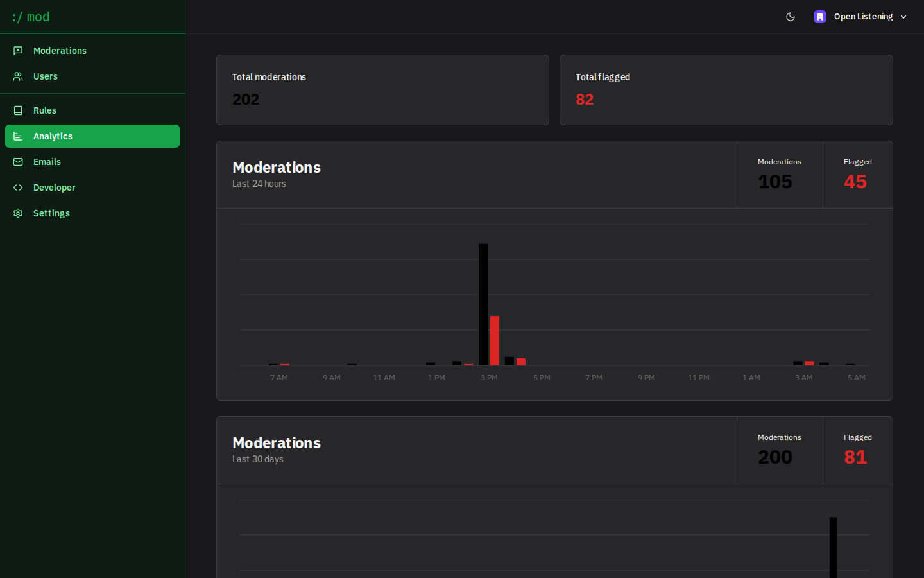924x578 pixels.
Task: Click the Rules book icon
Action: point(18,110)
